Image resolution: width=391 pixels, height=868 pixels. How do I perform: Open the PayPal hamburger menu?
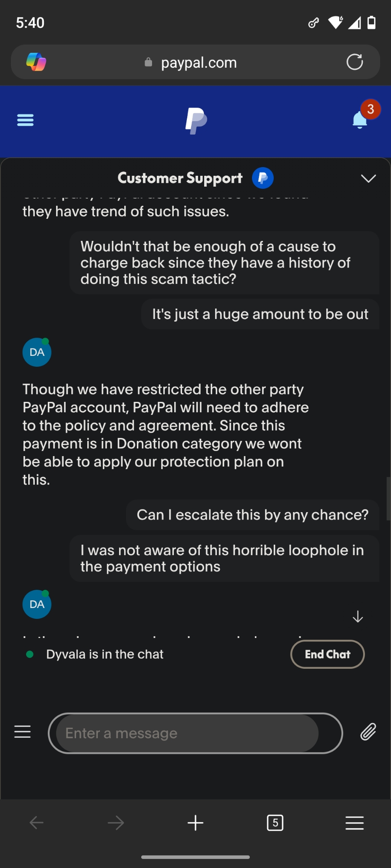[25, 120]
